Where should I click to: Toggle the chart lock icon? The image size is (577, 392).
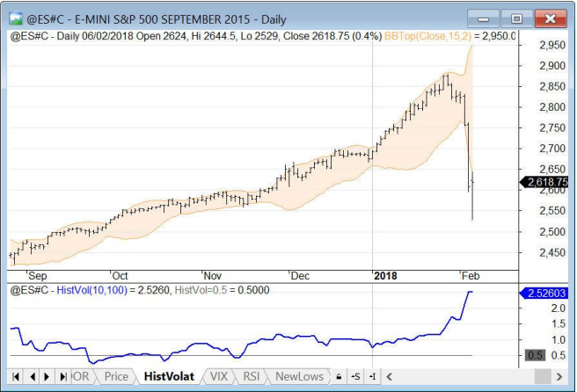tap(339, 376)
